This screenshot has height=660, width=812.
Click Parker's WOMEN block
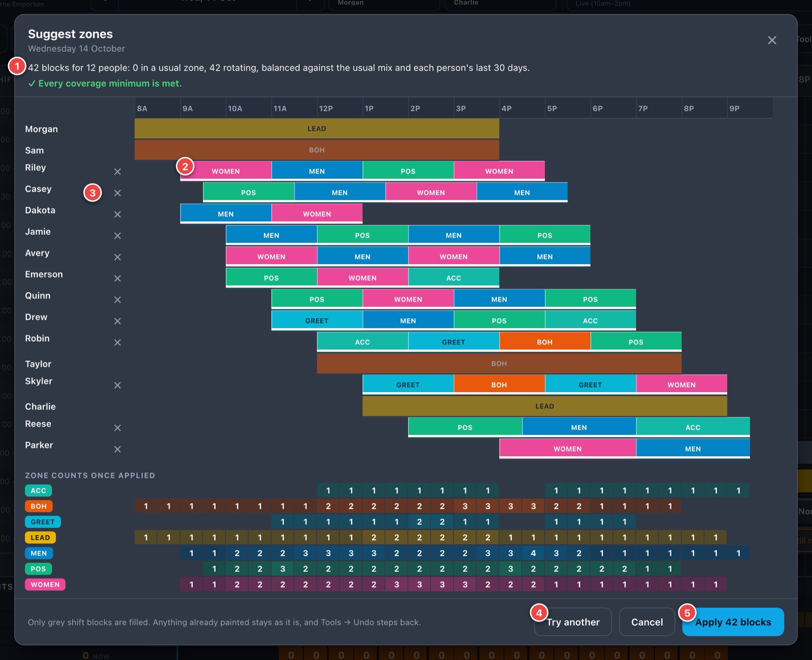point(568,449)
